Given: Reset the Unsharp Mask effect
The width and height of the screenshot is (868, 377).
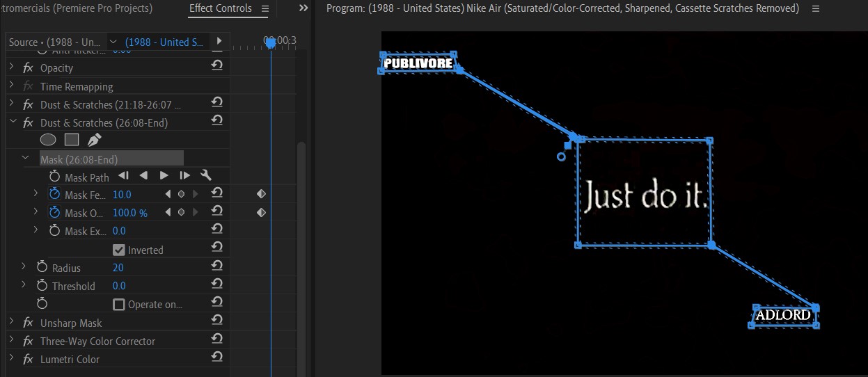Looking at the screenshot, I should click(216, 321).
